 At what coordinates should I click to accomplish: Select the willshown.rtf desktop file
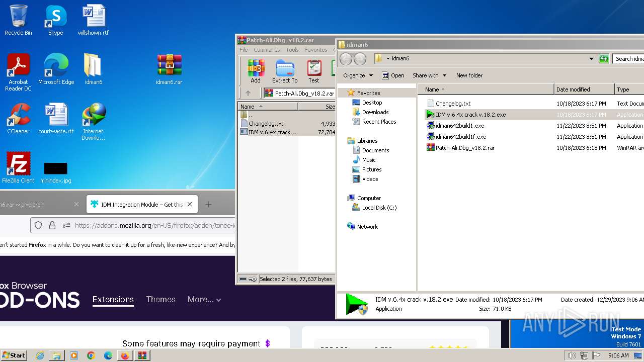[93, 20]
